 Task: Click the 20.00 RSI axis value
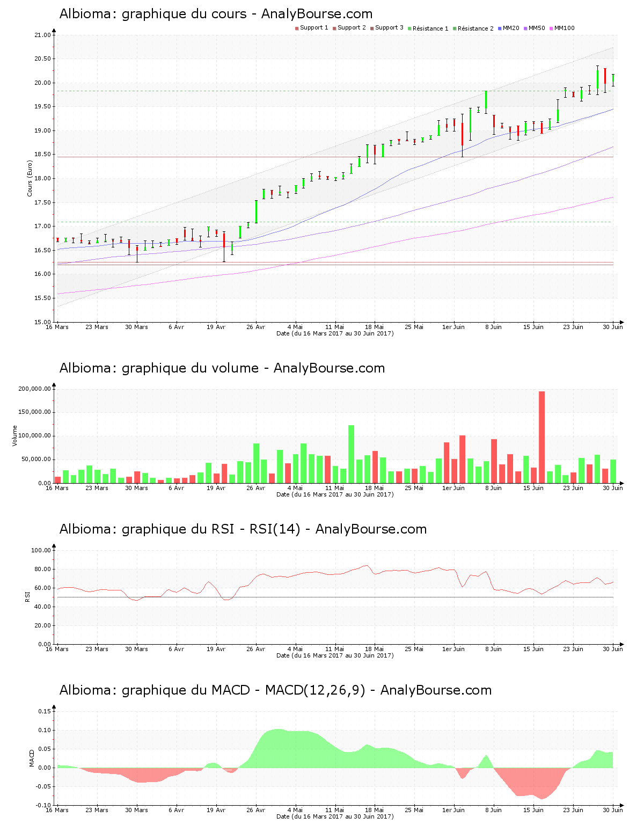(42, 625)
